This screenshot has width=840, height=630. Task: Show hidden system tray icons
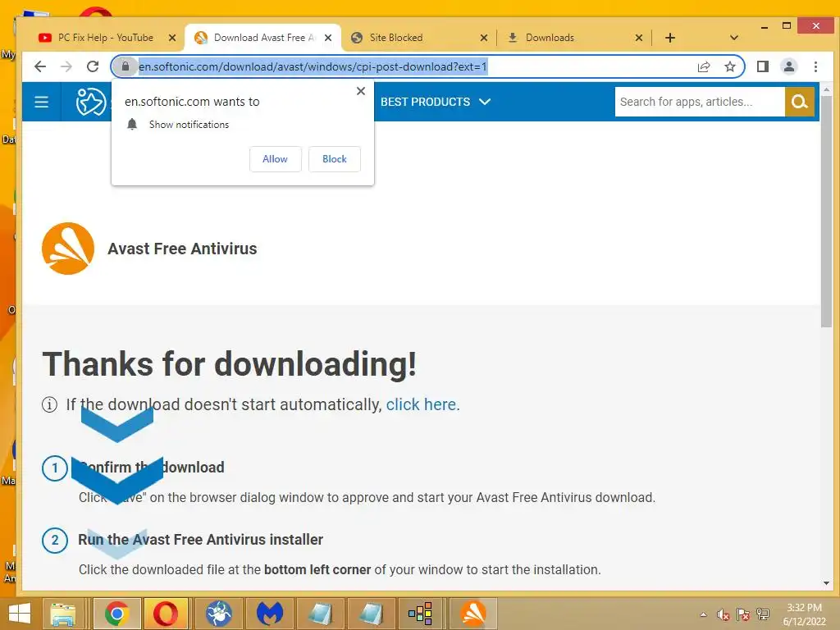click(x=703, y=614)
